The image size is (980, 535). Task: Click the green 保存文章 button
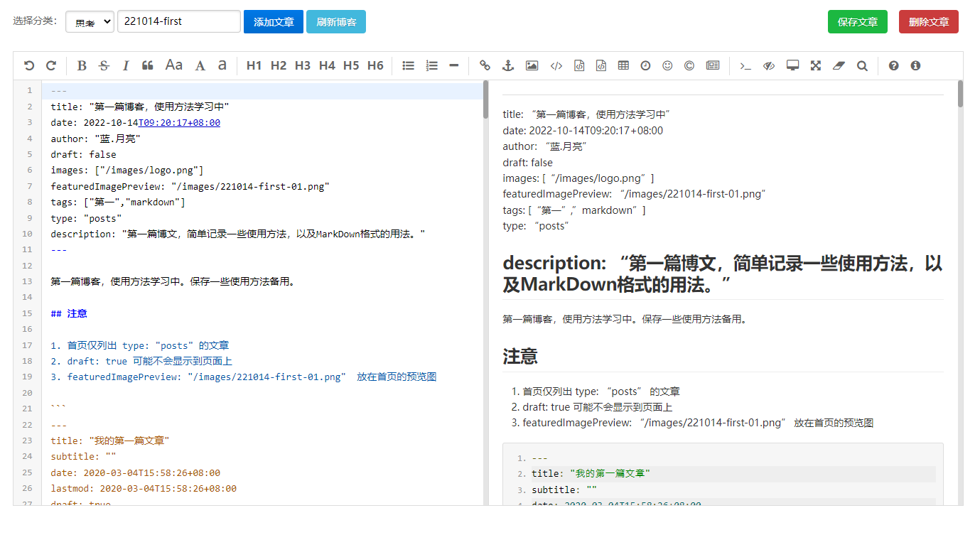[x=857, y=22]
